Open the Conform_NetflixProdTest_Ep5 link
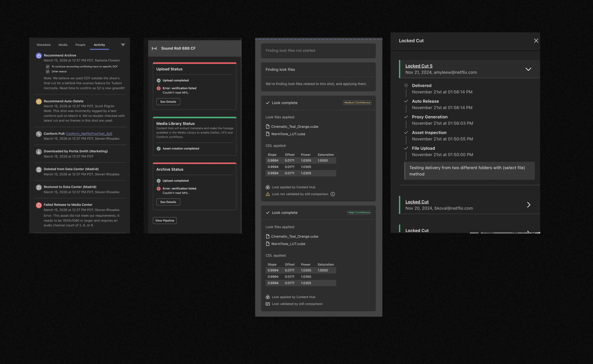 89,134
